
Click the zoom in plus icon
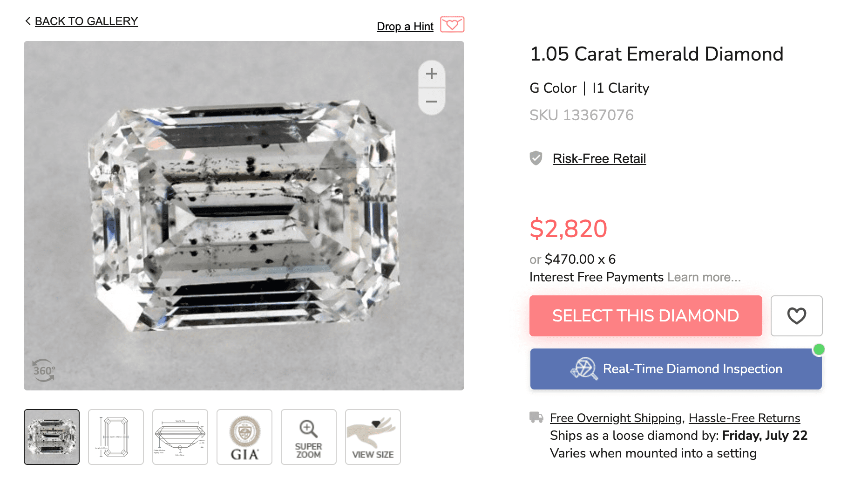431,73
